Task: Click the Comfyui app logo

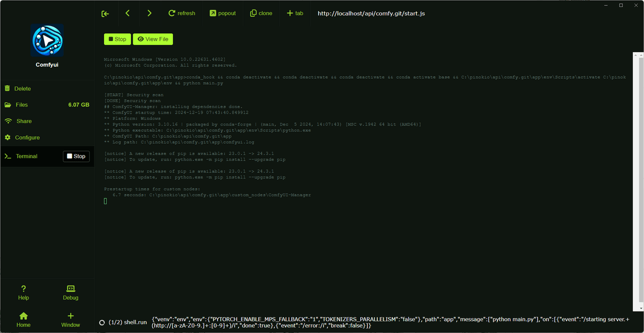Action: pyautogui.click(x=47, y=40)
